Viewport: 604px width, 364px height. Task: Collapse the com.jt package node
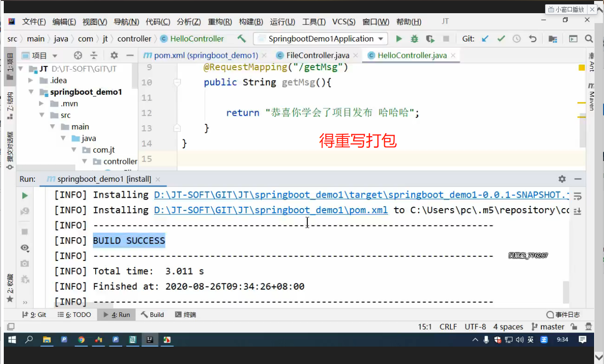coord(74,150)
